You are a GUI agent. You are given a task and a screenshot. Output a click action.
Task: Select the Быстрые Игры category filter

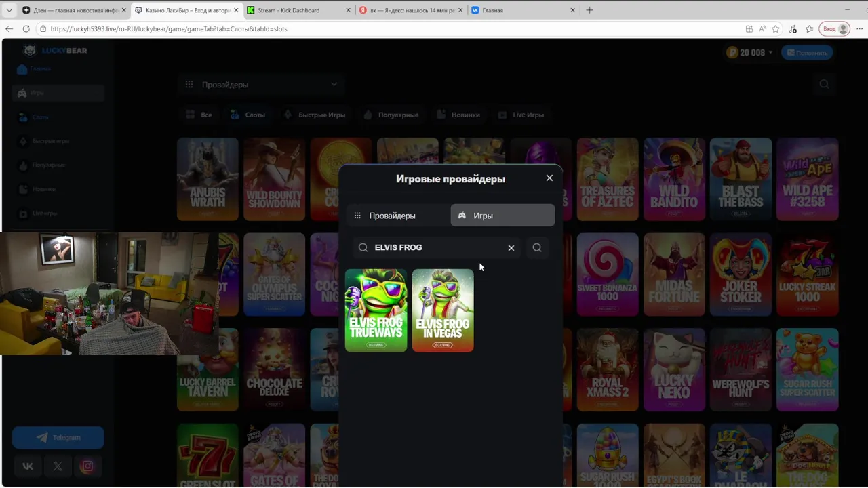(314, 115)
